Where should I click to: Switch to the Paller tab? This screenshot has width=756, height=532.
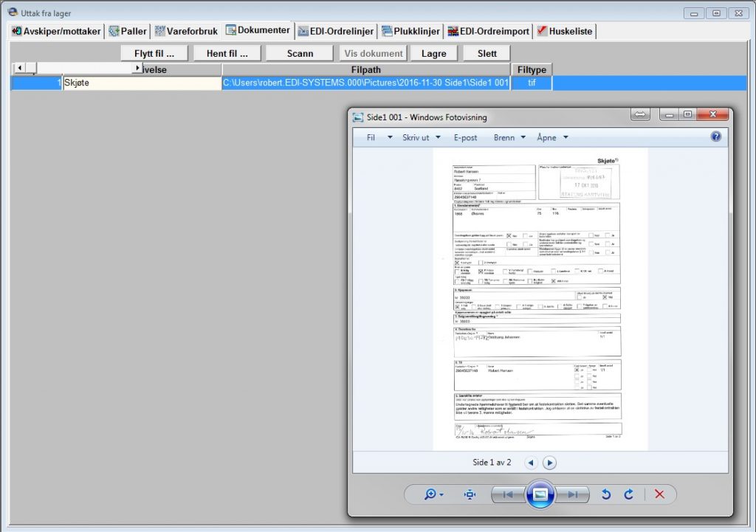[x=128, y=31]
